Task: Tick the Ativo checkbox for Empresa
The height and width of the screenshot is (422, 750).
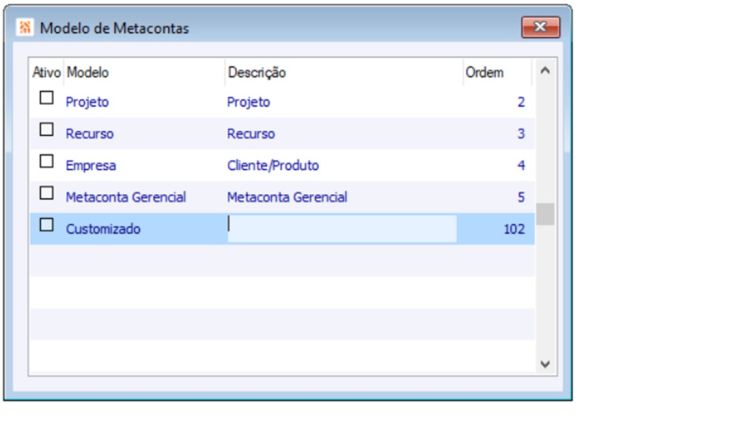Action: (x=46, y=161)
